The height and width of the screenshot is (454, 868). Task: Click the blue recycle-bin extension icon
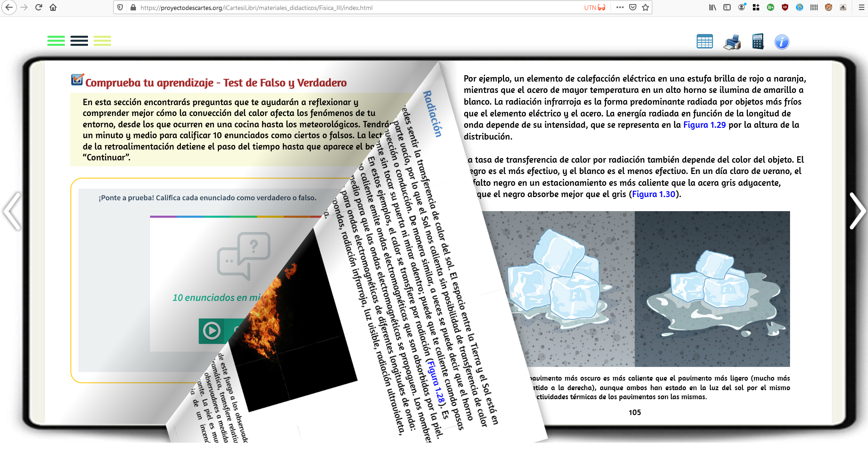pyautogui.click(x=800, y=7)
